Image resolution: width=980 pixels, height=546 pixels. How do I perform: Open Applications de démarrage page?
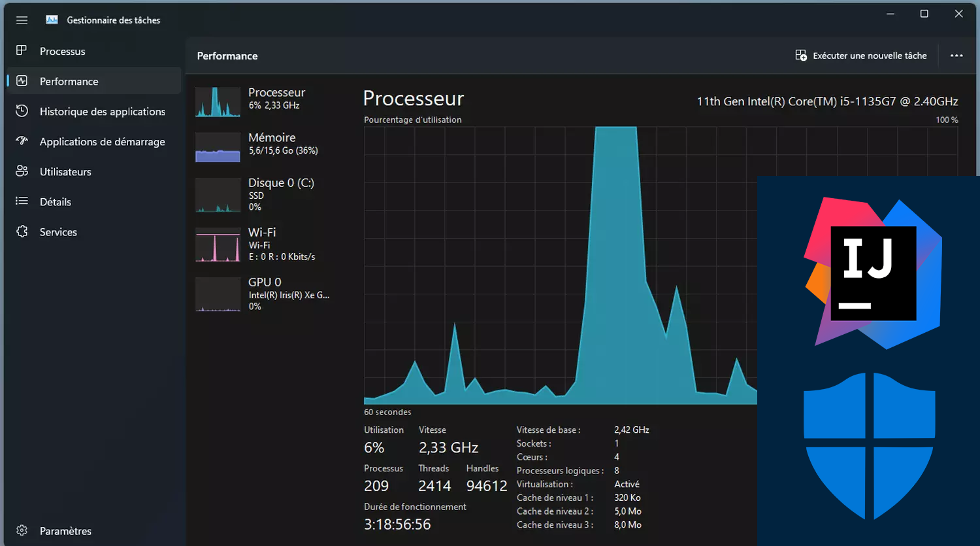pos(94,141)
